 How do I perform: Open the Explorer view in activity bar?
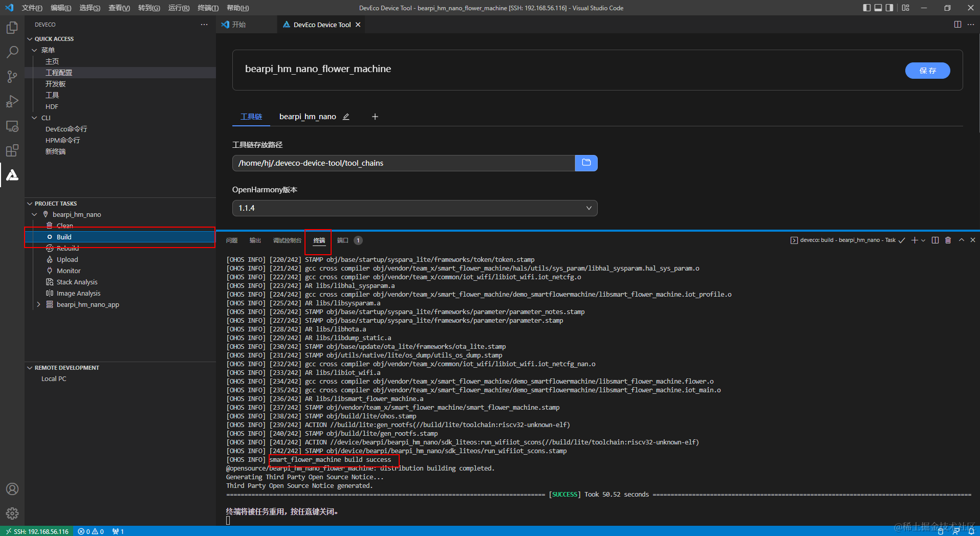tap(12, 27)
